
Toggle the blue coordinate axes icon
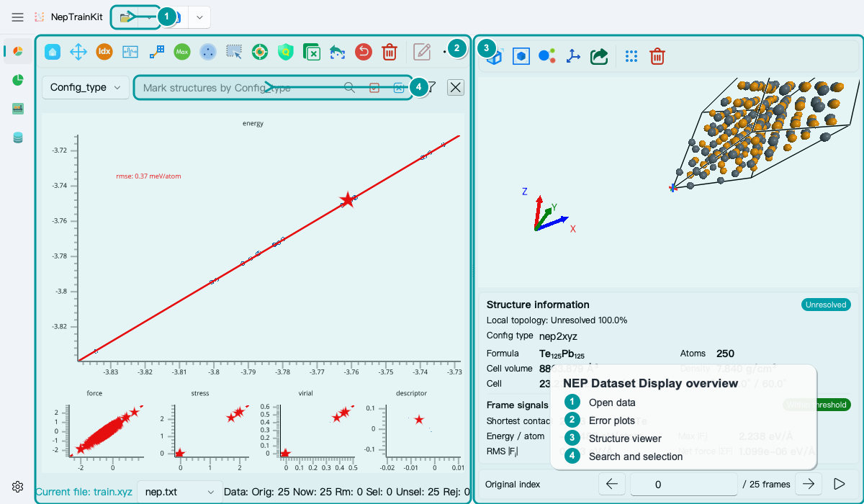point(573,56)
